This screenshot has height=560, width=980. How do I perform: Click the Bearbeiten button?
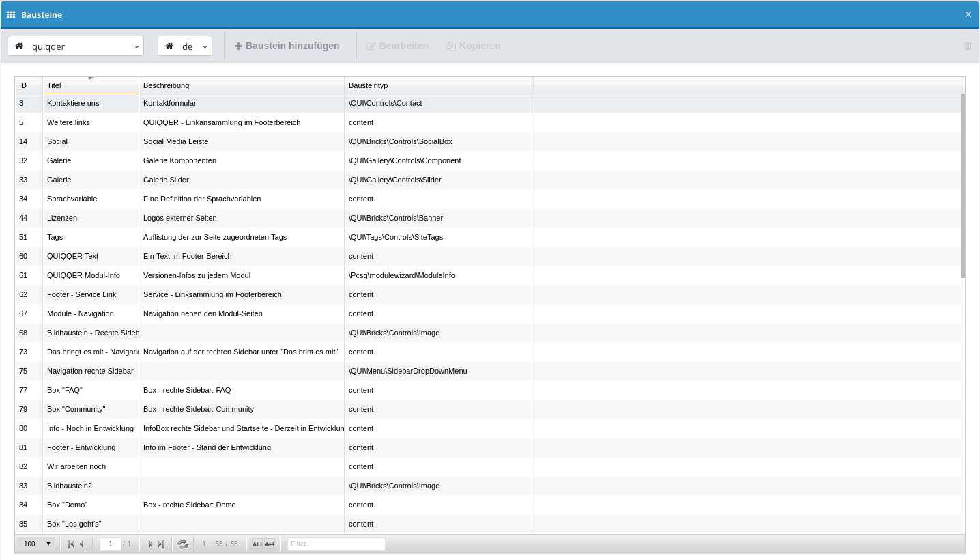coord(397,46)
